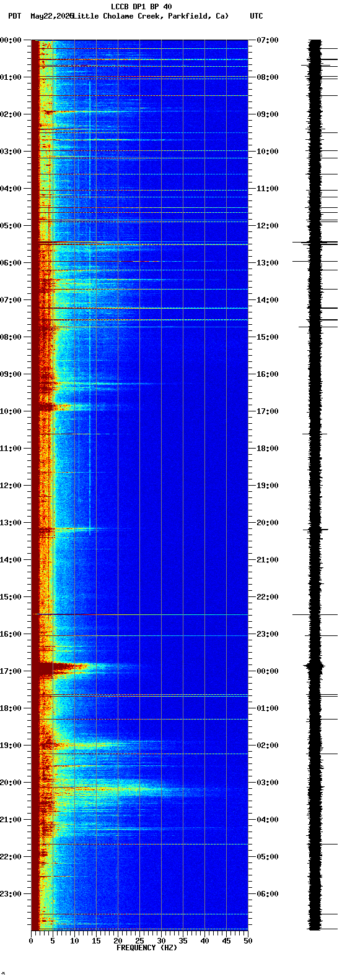Pick the 22:00 label on the UTC axis
Image resolution: width=342 pixels, height=980 pixels.
(268, 597)
